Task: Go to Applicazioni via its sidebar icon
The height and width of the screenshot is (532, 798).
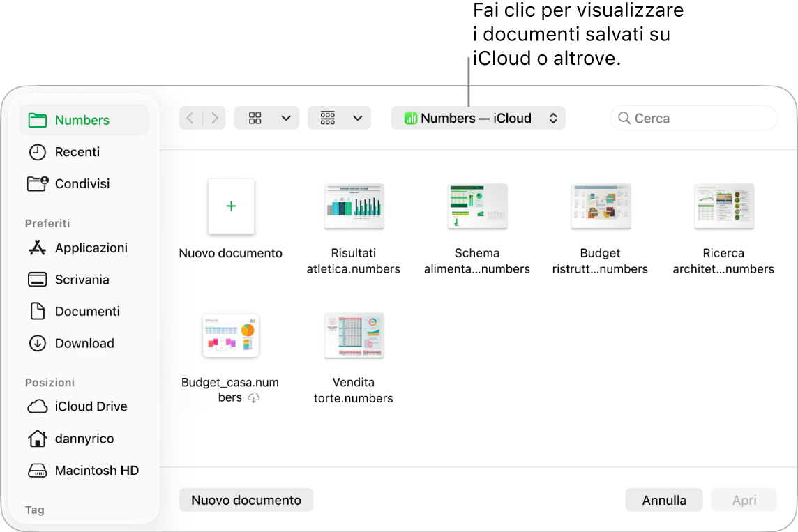Action: click(x=37, y=248)
